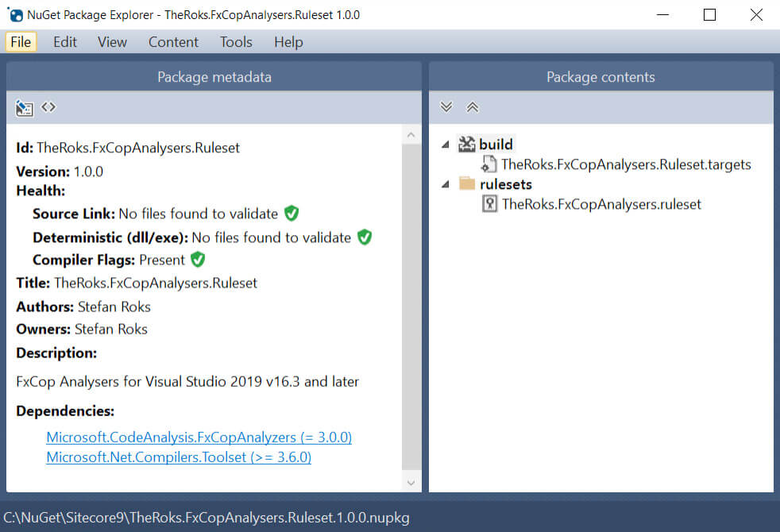Open the Microsoft.CodeAnalysis.FxCopAnalyzers dependency link
The image size is (780, 532).
(x=199, y=437)
